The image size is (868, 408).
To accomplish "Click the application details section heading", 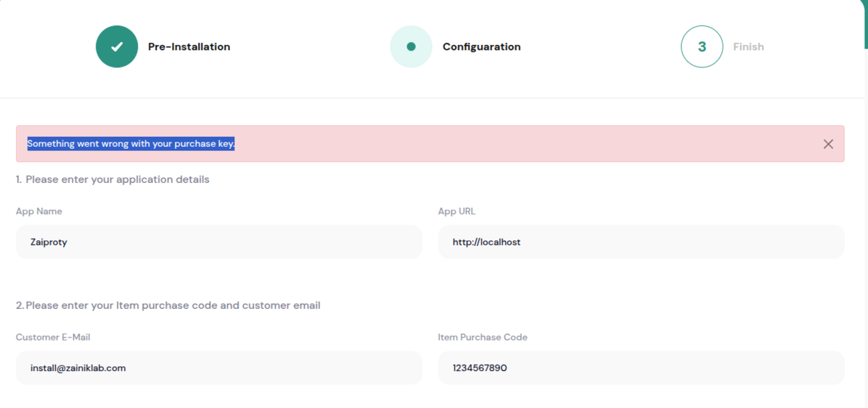I will (x=112, y=179).
